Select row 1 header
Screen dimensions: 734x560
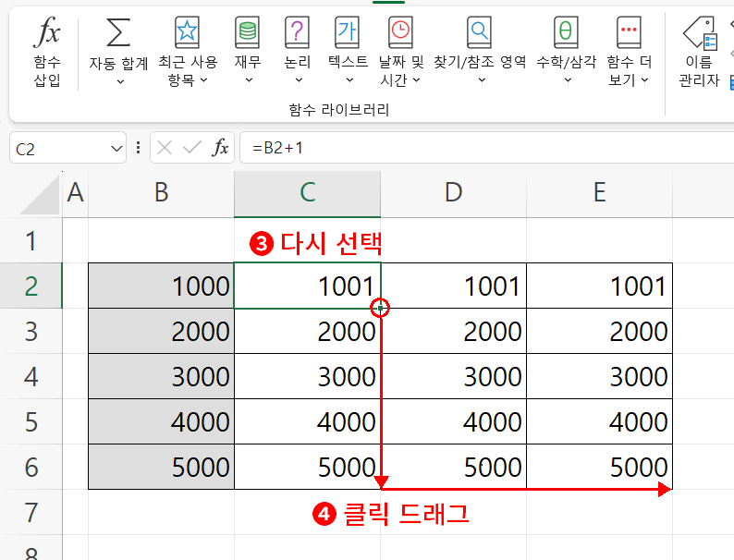point(31,240)
